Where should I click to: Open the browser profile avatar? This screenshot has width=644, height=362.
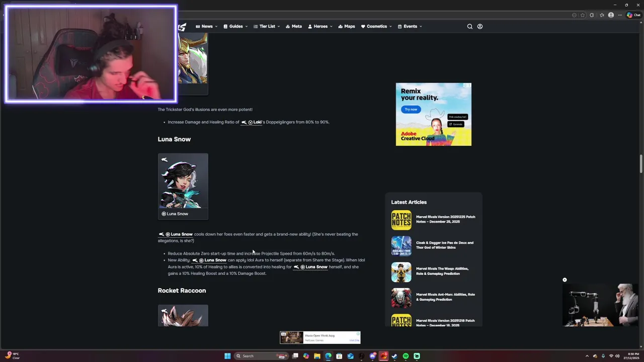611,15
